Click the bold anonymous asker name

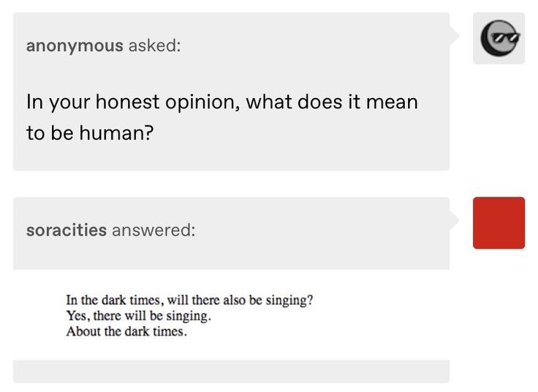pyautogui.click(x=75, y=45)
